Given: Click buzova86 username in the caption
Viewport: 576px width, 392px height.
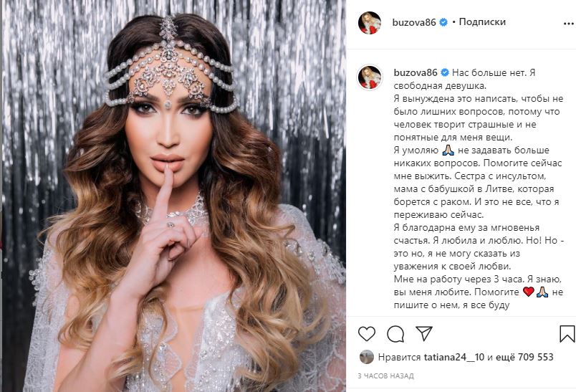Looking at the screenshot, I should (416, 73).
